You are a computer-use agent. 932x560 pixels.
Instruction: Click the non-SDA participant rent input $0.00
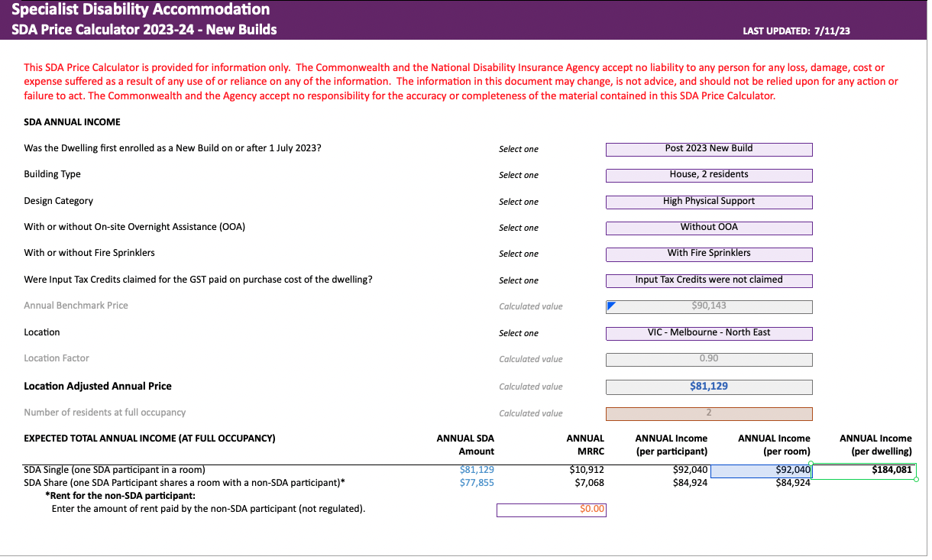pos(552,510)
